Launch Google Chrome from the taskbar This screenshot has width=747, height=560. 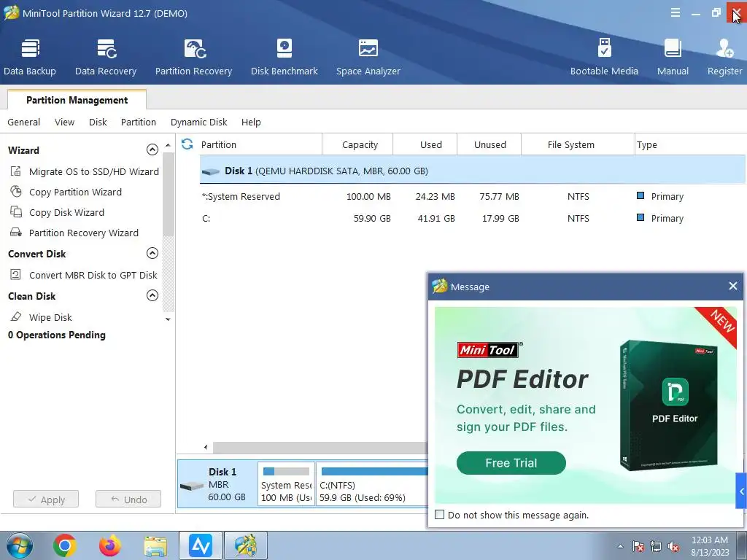tap(65, 545)
